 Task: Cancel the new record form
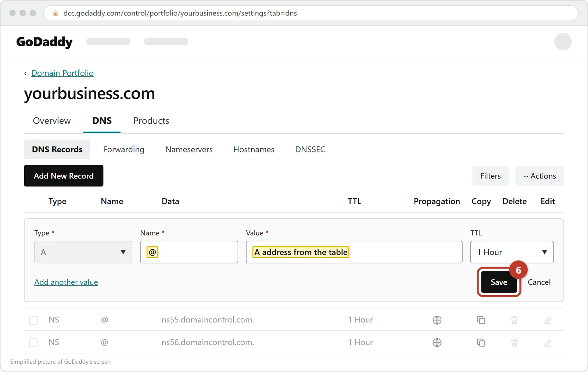539,282
